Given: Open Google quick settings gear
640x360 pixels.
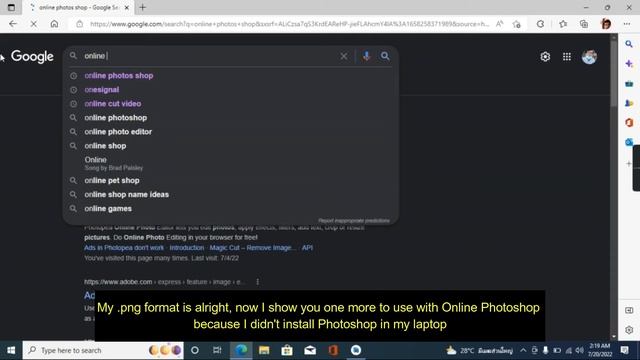Looking at the screenshot, I should coord(545,57).
